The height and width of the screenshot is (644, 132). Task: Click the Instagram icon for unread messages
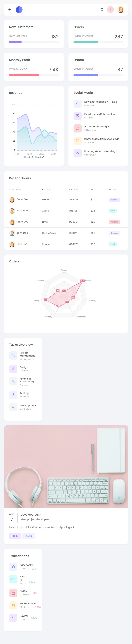point(77,128)
